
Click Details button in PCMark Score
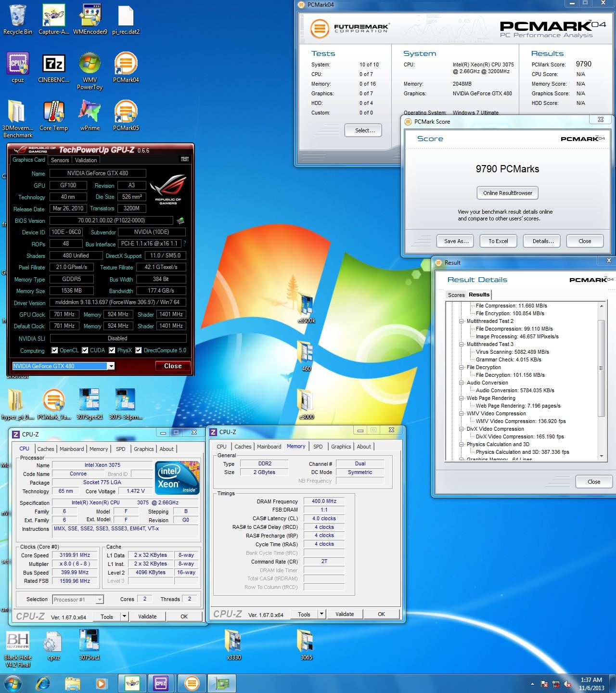(543, 241)
